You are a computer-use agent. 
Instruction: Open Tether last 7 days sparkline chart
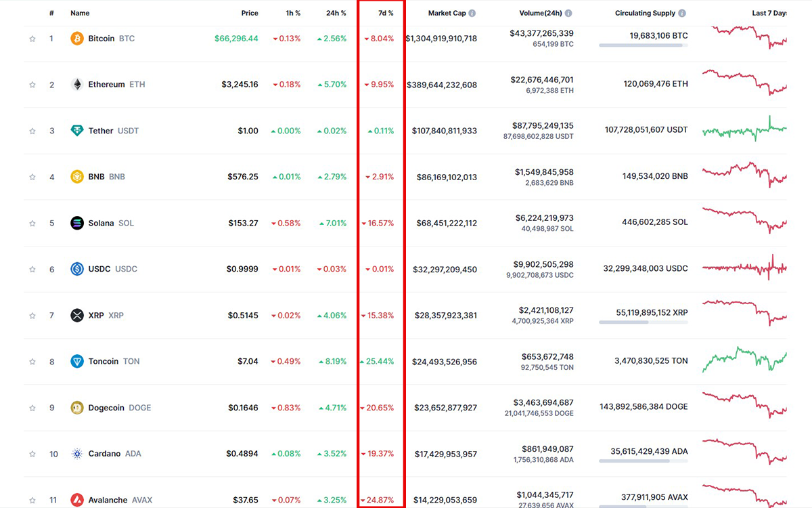(x=744, y=129)
